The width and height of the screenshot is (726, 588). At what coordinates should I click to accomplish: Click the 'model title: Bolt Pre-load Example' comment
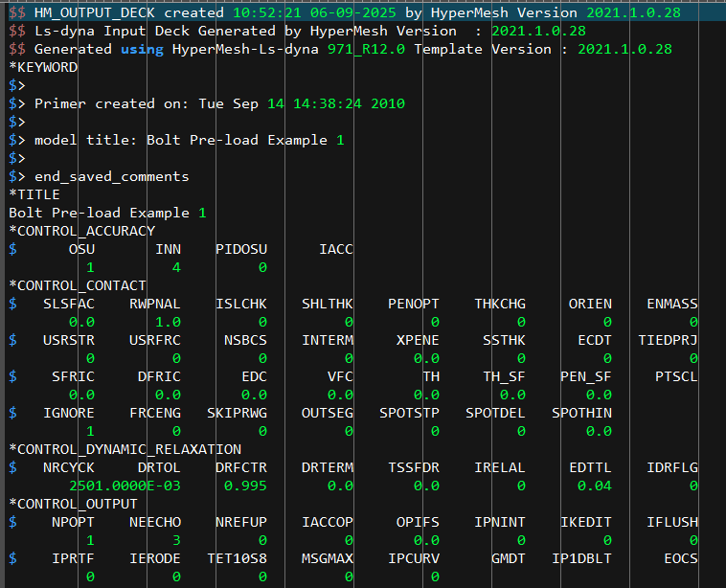tap(181, 140)
